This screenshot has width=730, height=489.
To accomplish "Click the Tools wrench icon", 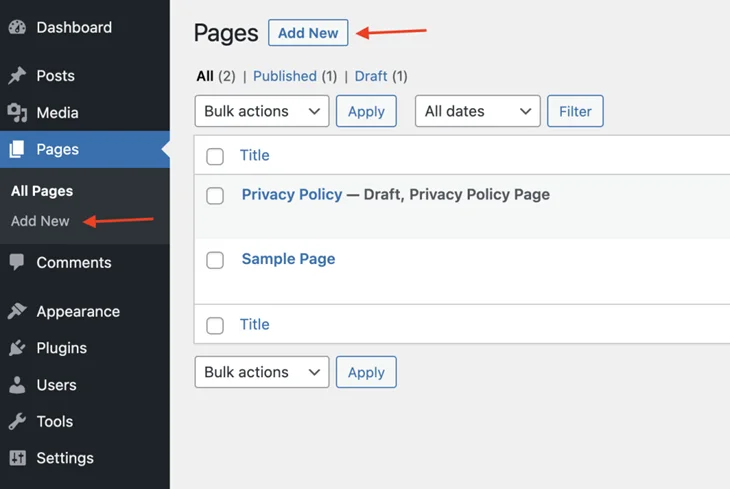I will tap(17, 421).
